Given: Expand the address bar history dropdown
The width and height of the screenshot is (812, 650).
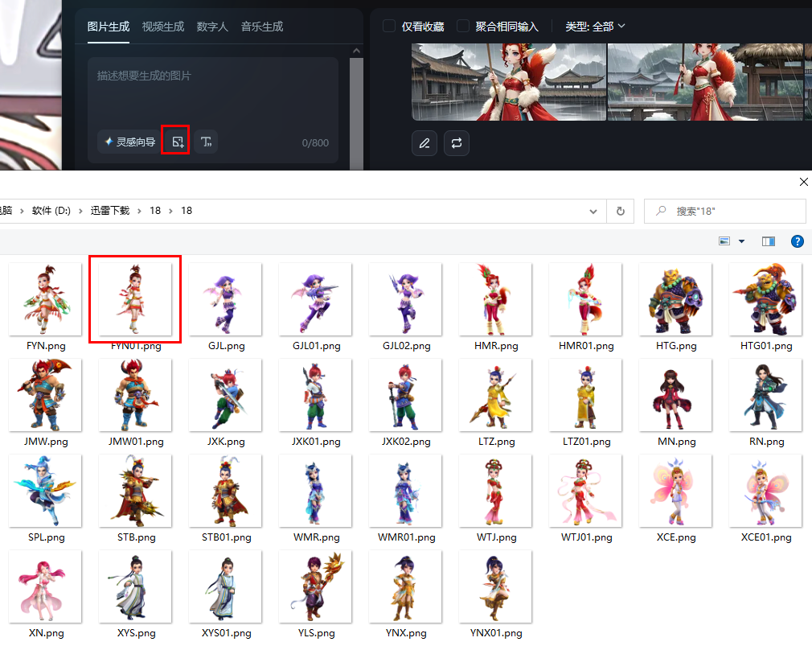Looking at the screenshot, I should [593, 211].
